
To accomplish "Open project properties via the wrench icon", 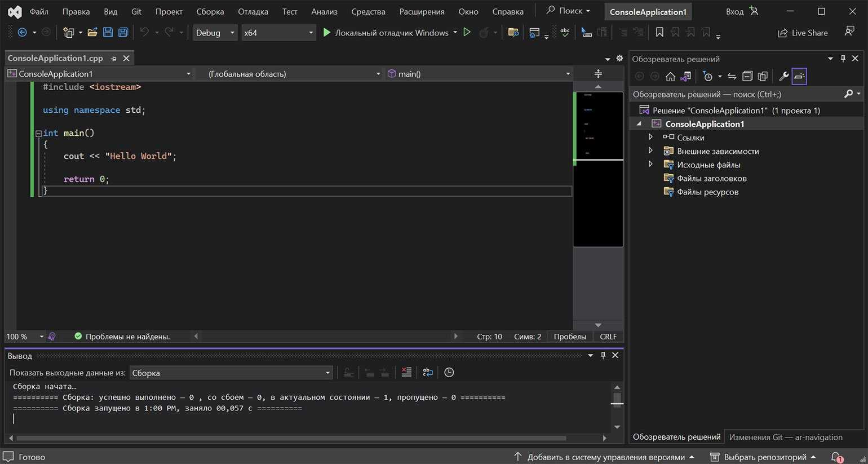I will 783,76.
